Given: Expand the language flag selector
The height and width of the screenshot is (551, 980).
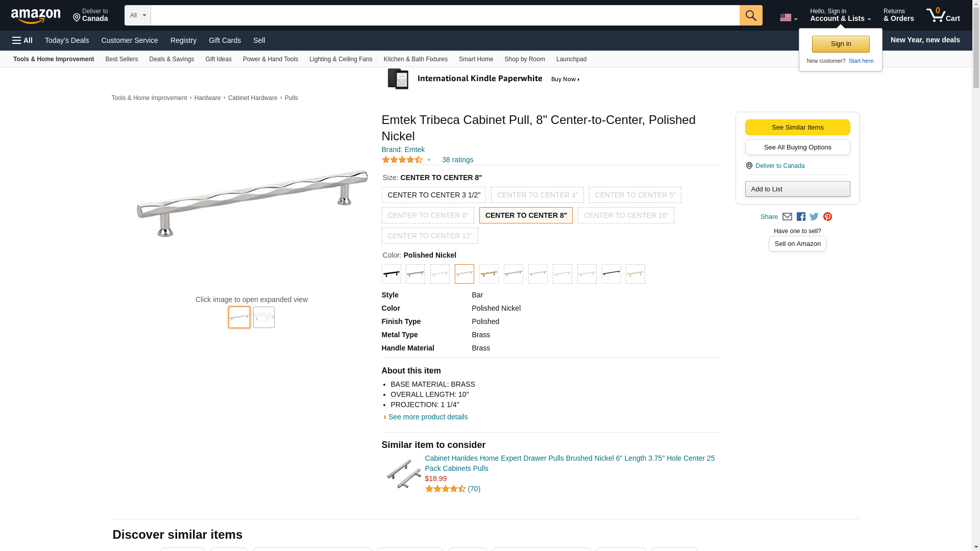Looking at the screenshot, I should tap(788, 18).
